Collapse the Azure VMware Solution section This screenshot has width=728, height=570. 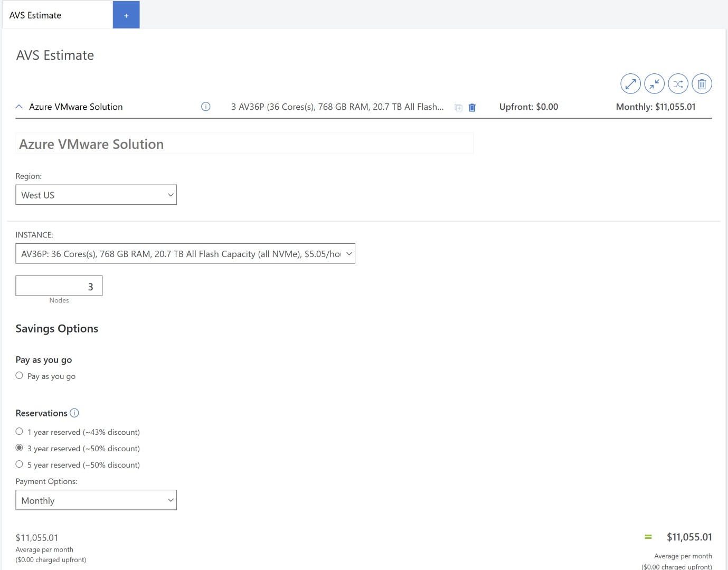pos(19,107)
